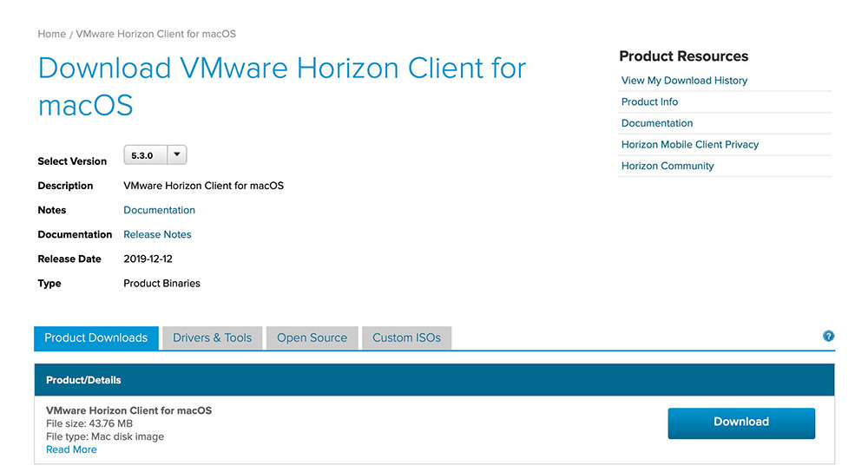Click the blue help question mark icon
The image size is (868, 472).
pos(828,337)
